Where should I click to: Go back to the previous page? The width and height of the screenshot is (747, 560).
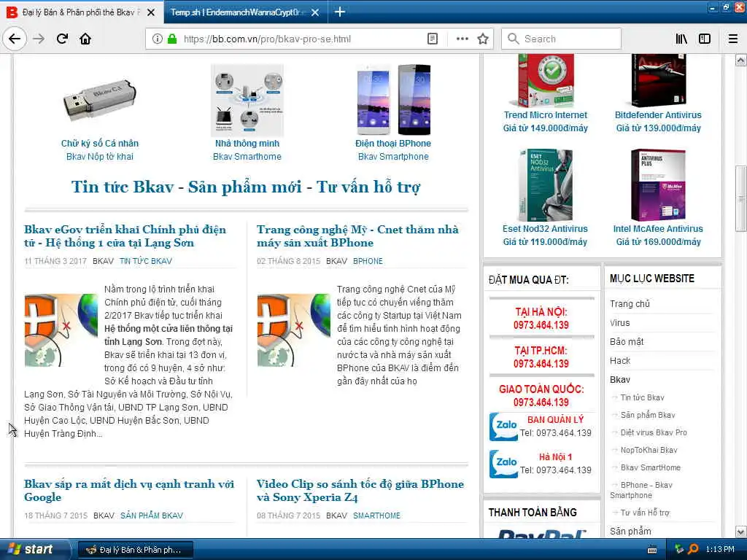pyautogui.click(x=15, y=39)
